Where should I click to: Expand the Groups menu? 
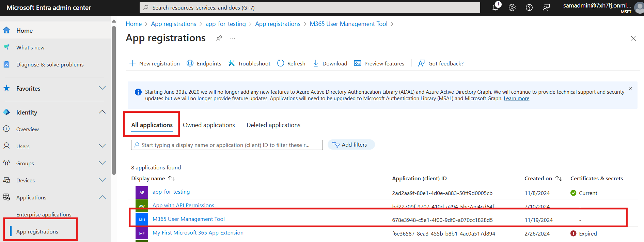(x=102, y=163)
